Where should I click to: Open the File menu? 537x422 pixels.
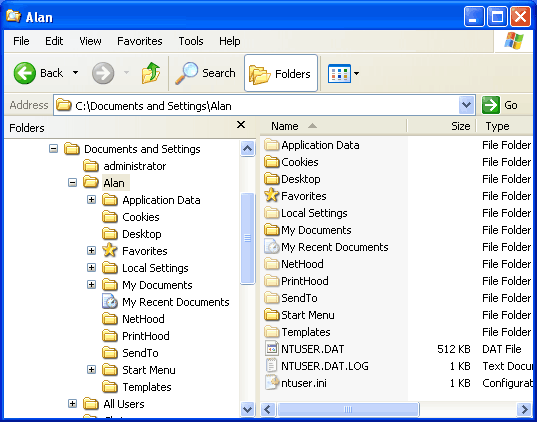click(21, 41)
